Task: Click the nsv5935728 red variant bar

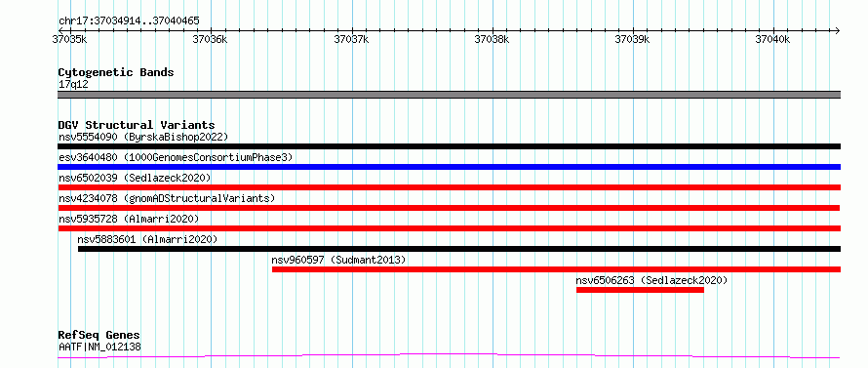Action: click(x=449, y=228)
